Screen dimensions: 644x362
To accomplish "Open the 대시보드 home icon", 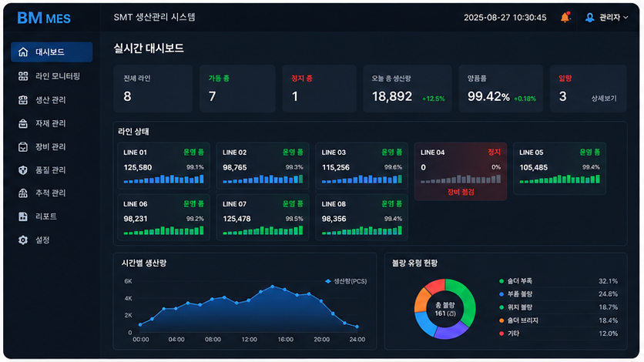I will 23,52.
